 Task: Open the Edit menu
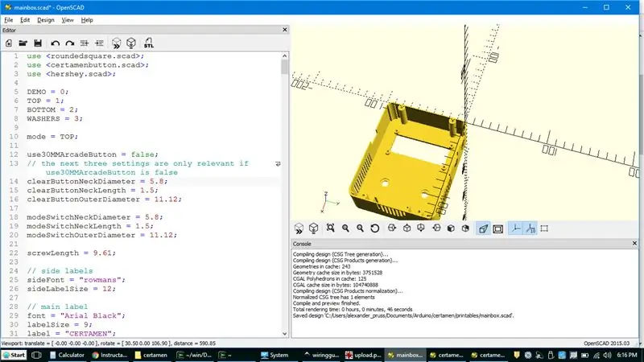pos(25,19)
